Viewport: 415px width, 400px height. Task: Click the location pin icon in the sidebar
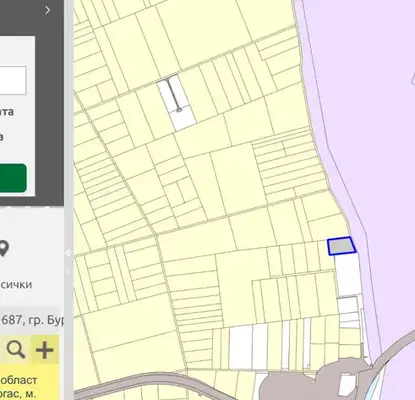tap(4, 248)
